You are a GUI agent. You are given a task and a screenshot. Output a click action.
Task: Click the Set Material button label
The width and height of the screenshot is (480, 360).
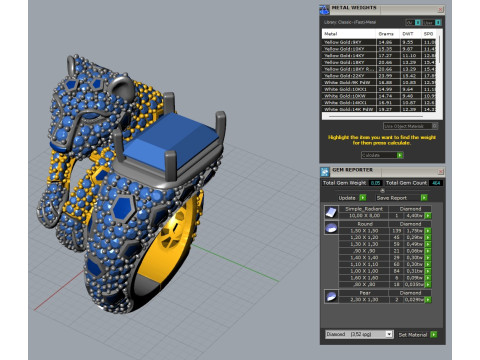tap(413, 335)
